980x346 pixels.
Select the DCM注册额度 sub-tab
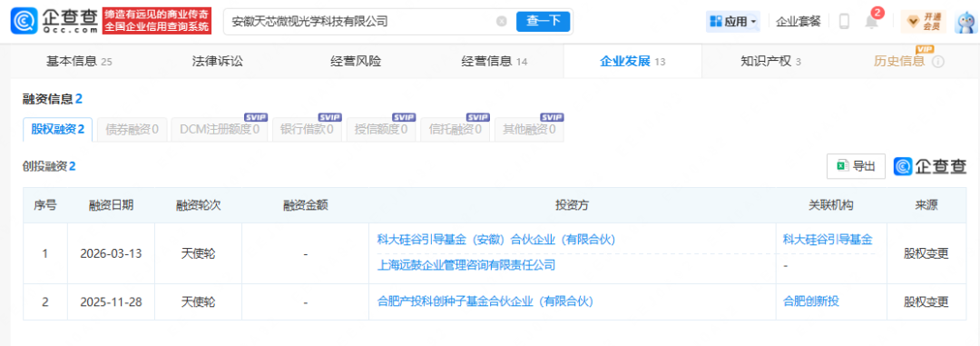[219, 130]
